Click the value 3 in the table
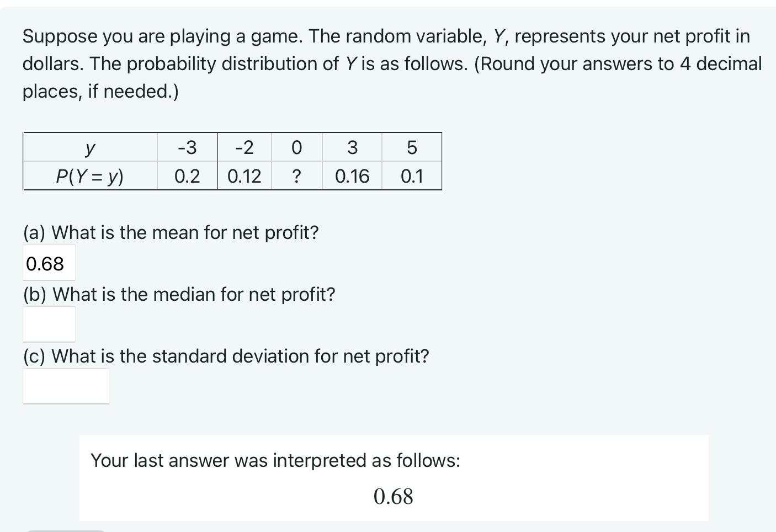This screenshot has width=776, height=532. (352, 147)
